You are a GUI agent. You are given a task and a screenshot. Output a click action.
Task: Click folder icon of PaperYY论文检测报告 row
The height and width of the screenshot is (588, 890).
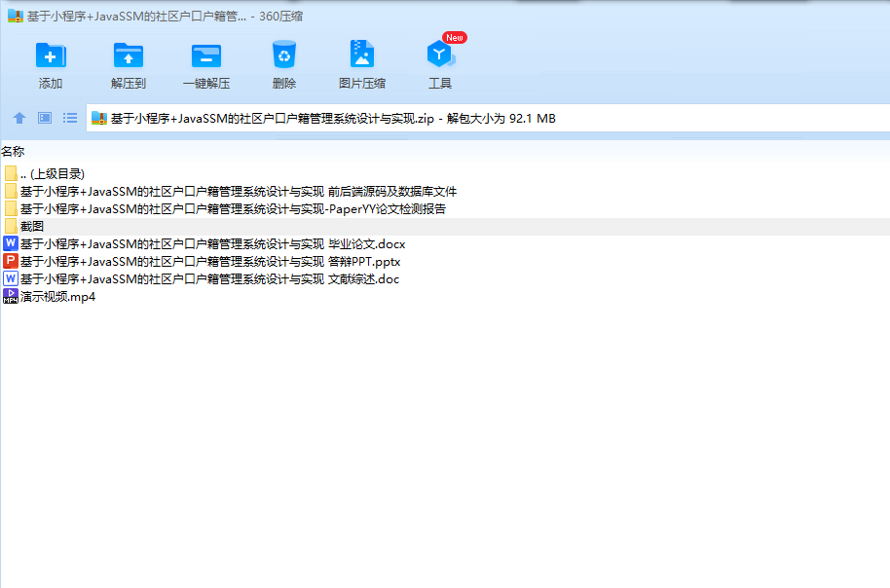click(x=11, y=208)
